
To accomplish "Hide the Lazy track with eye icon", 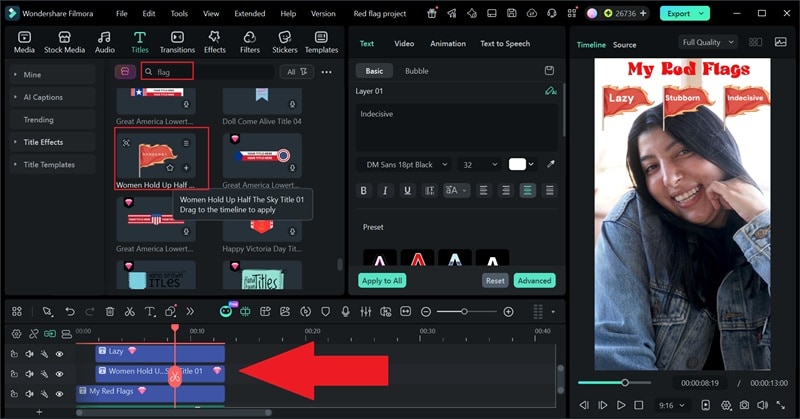I will pyautogui.click(x=59, y=354).
